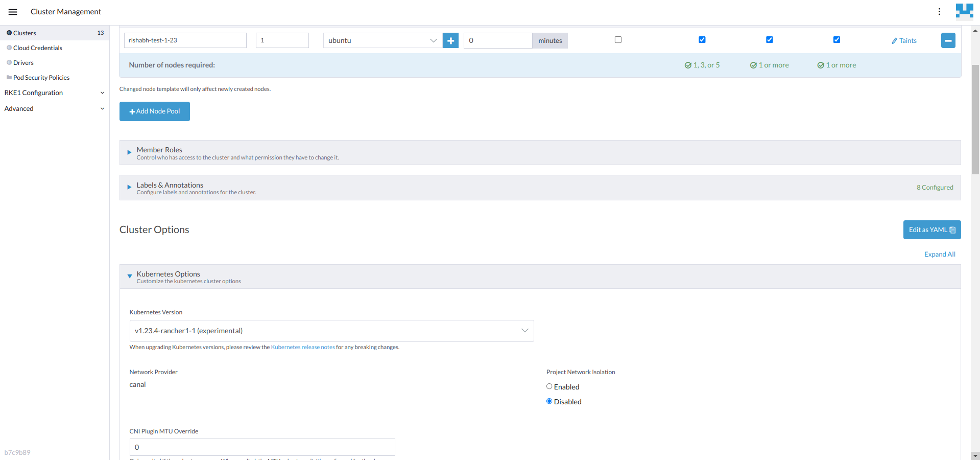
Task: Open the hamburger navigation menu
Action: coord(13,11)
